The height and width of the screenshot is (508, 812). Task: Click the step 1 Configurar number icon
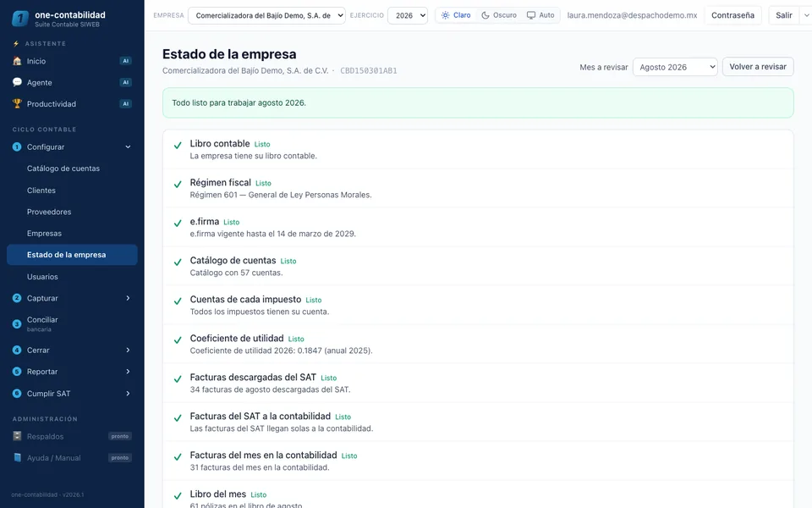pos(17,146)
